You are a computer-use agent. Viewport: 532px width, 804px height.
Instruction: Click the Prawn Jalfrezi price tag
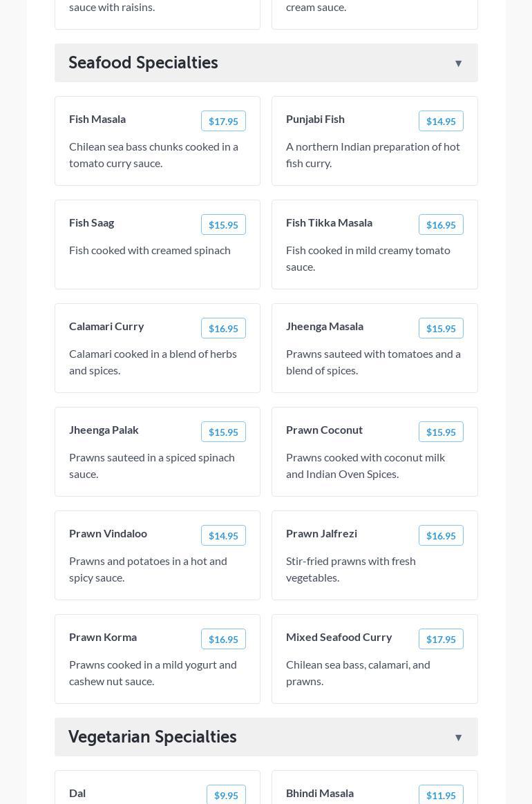(x=441, y=536)
